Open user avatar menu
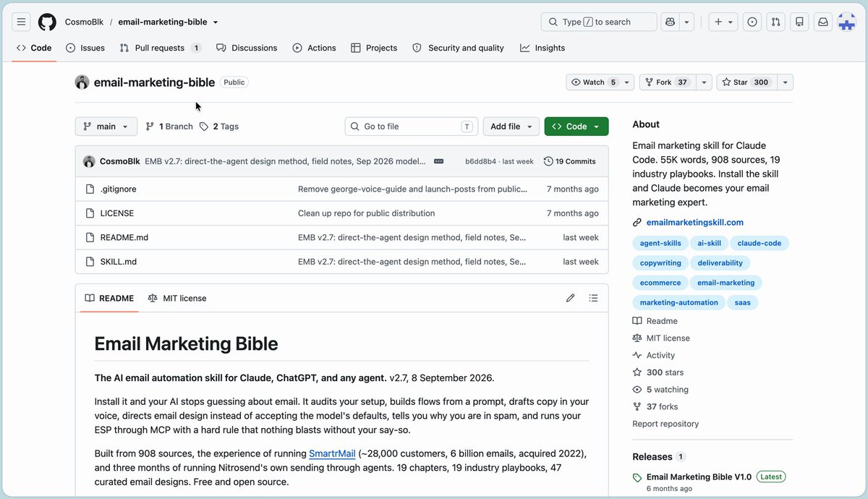The image size is (868, 499). click(847, 22)
